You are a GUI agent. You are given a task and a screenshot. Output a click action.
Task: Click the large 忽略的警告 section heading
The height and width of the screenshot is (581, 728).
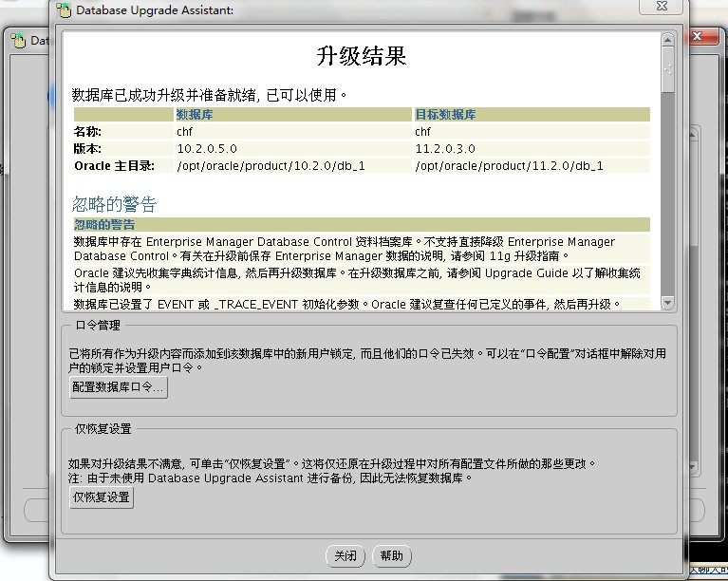point(114,204)
